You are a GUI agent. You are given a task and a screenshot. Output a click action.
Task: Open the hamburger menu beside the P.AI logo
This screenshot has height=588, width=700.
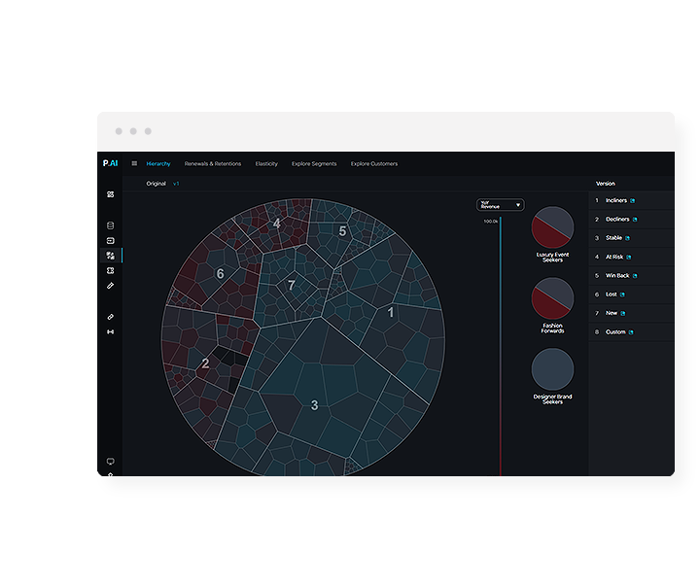point(134,163)
